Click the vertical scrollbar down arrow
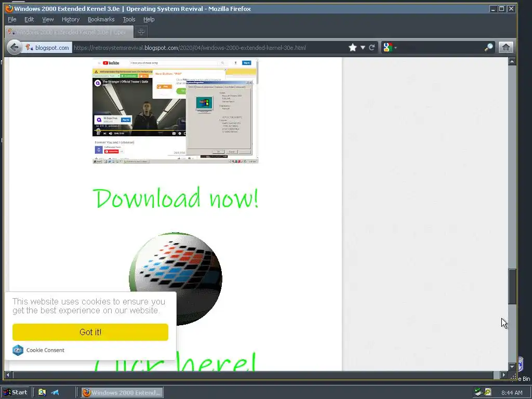 click(x=512, y=366)
